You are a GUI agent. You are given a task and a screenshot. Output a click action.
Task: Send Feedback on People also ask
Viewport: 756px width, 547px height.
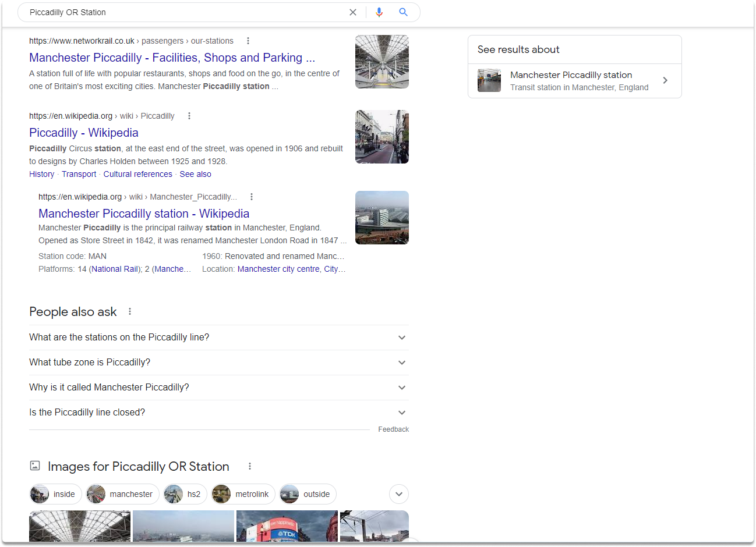pos(394,429)
